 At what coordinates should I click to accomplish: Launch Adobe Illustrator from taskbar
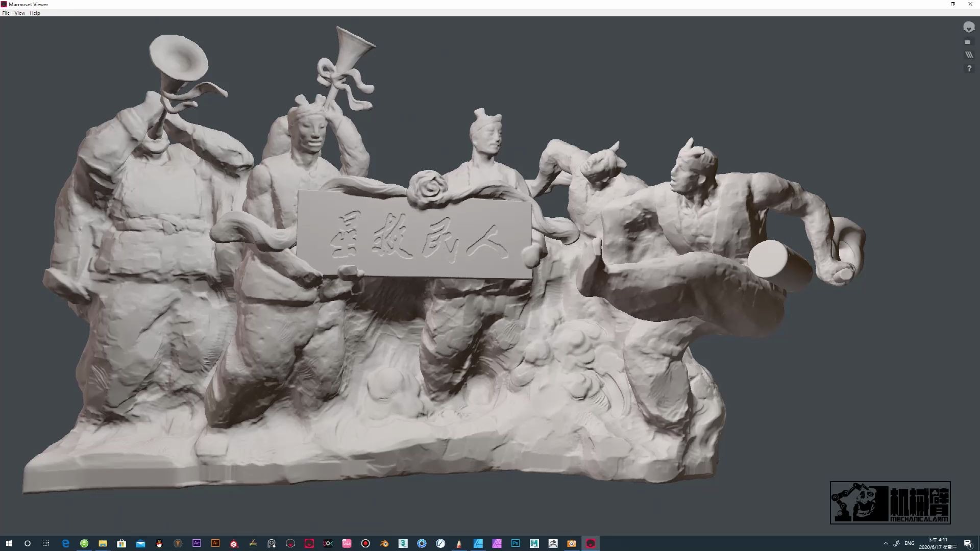click(x=215, y=543)
